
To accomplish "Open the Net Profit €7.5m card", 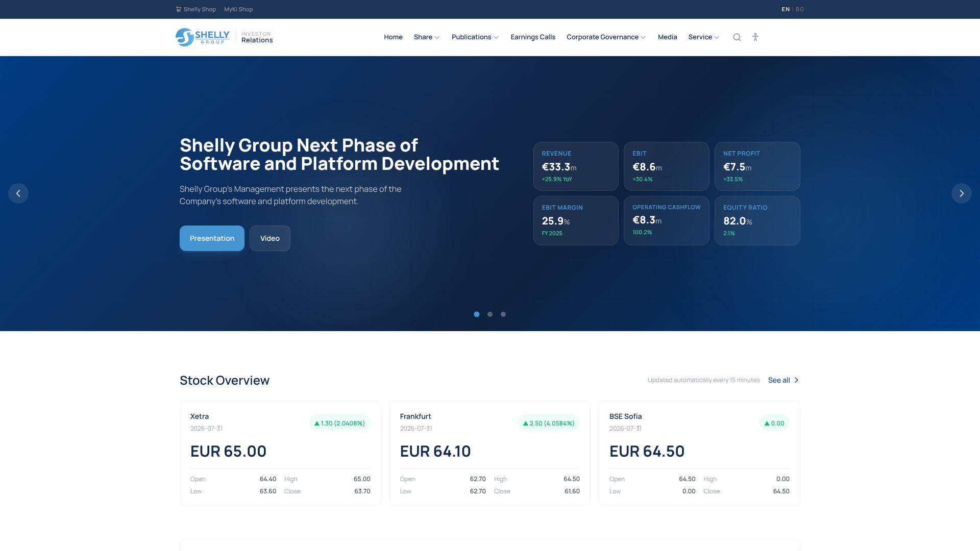I will pyautogui.click(x=757, y=166).
